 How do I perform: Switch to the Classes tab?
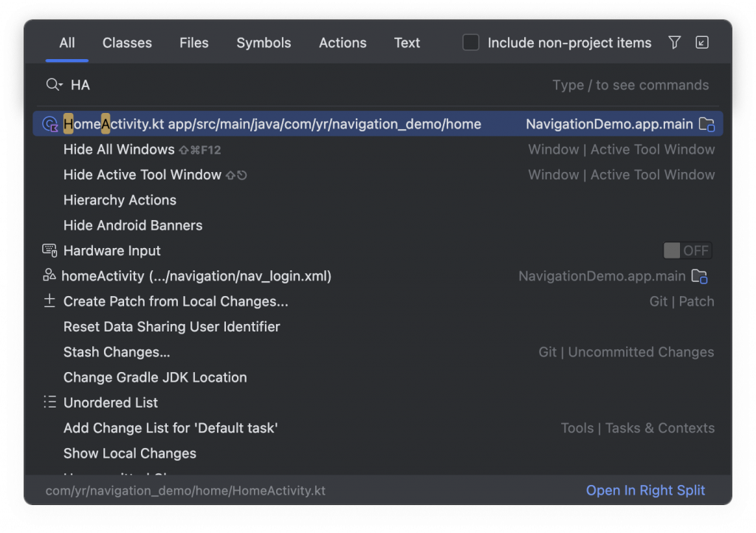[127, 43]
